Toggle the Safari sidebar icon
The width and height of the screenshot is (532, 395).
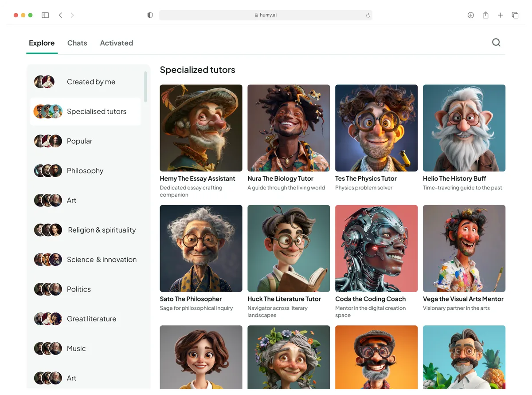45,15
